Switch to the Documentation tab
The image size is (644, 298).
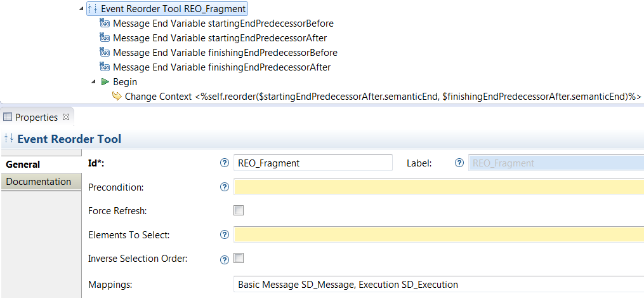point(39,182)
